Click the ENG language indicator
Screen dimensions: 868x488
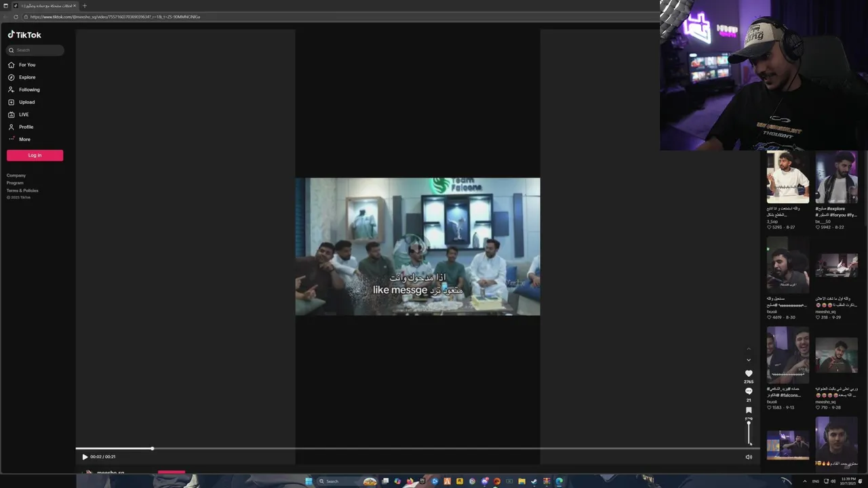click(x=816, y=481)
